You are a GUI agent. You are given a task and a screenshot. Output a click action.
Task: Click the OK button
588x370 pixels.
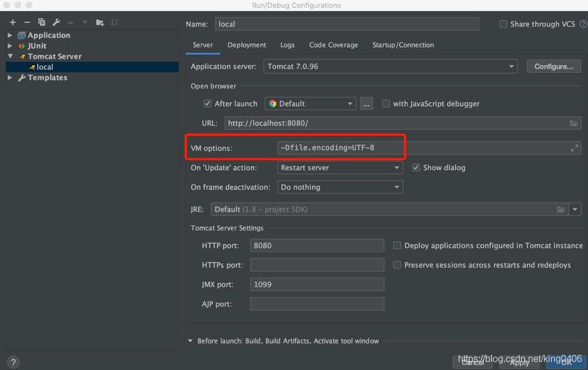point(566,362)
